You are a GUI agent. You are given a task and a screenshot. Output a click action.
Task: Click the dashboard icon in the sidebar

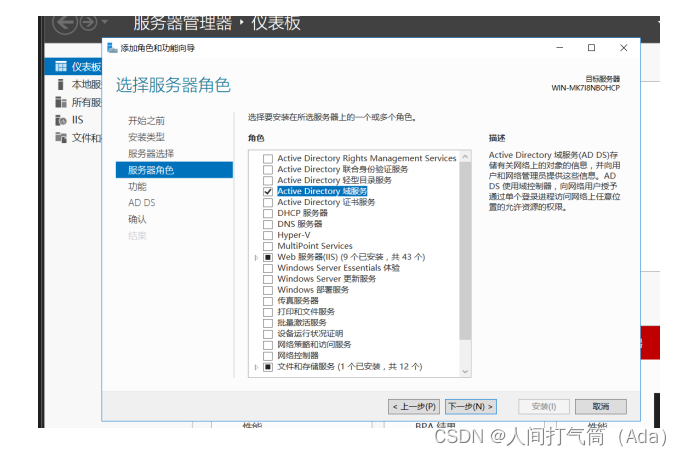[x=61, y=66]
